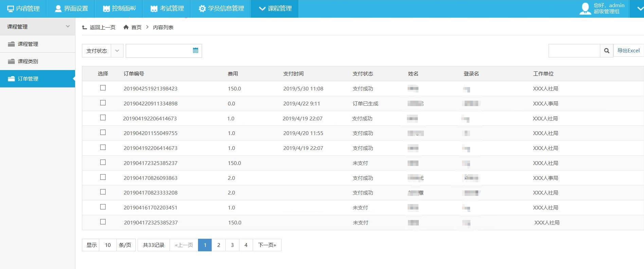Select checkbox for order 201904220911334898
This screenshot has width=644, height=269.
click(103, 103)
